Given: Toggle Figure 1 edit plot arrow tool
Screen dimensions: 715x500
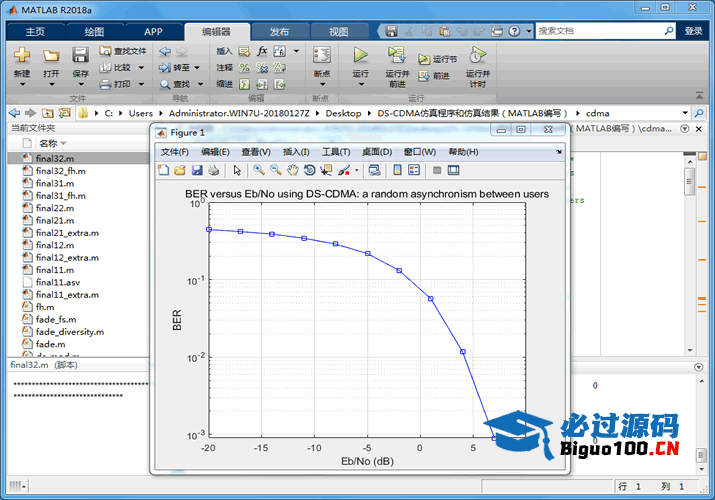Looking at the screenshot, I should 237,170.
